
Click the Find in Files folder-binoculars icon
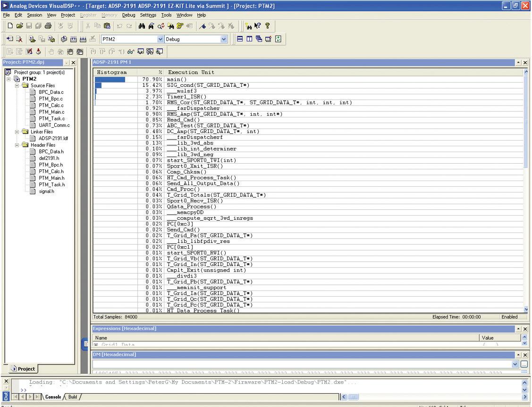tap(170, 26)
